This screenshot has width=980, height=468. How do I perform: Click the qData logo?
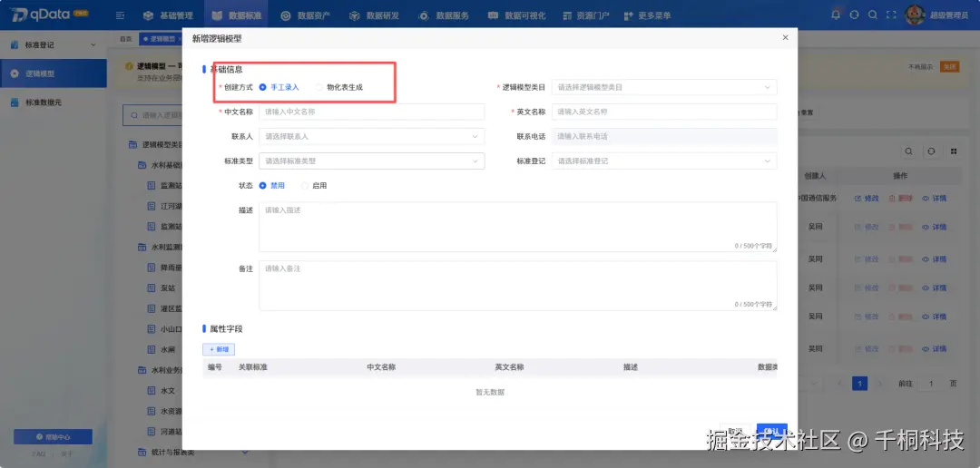click(49, 15)
